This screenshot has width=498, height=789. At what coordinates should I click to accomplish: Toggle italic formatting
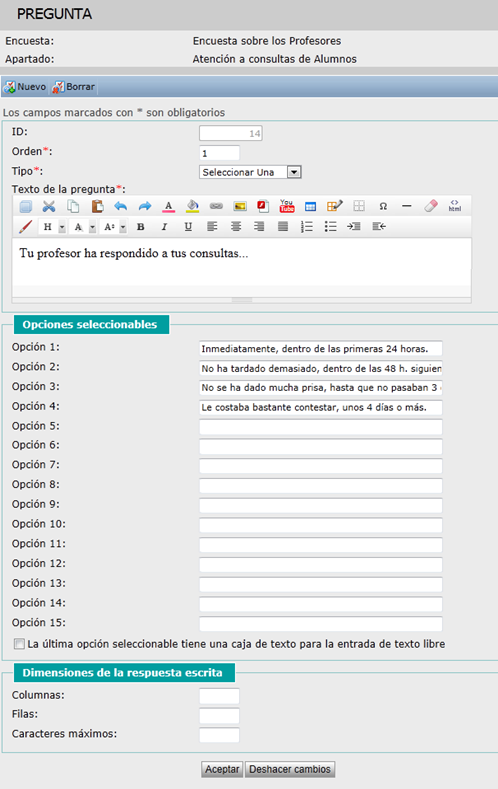click(164, 227)
